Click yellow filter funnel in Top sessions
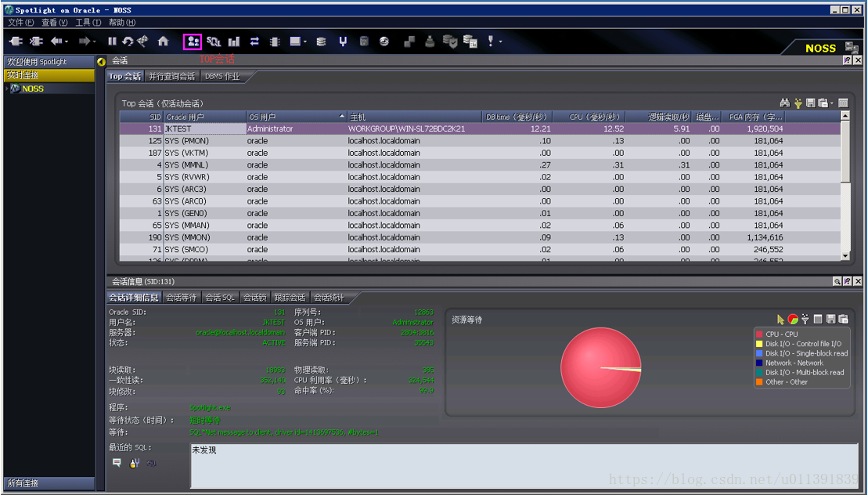 [798, 103]
